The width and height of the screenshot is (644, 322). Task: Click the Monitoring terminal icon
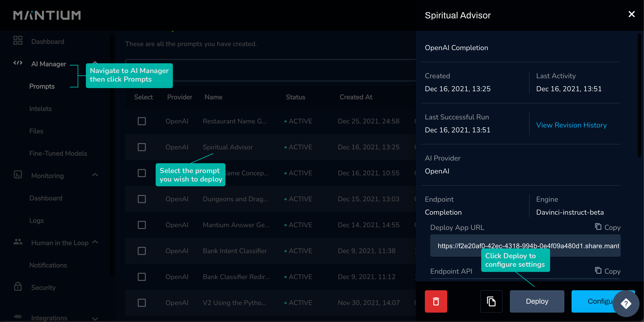click(18, 174)
